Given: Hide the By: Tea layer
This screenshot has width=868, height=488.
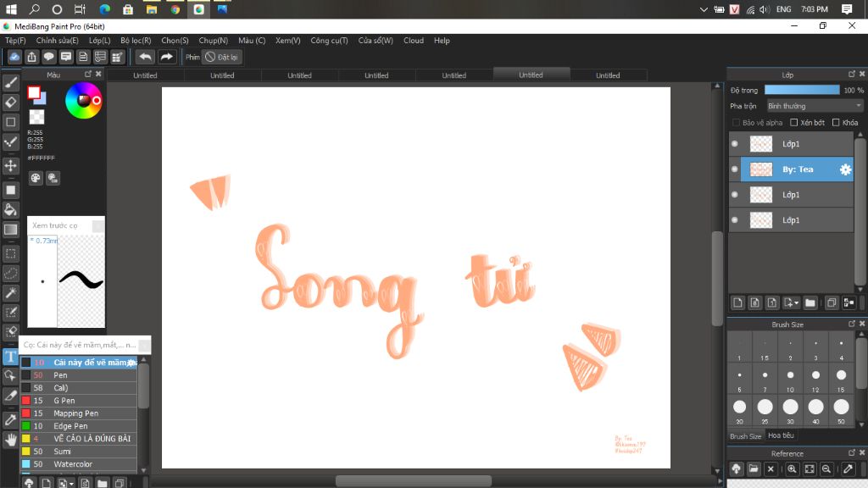Looking at the screenshot, I should [735, 169].
